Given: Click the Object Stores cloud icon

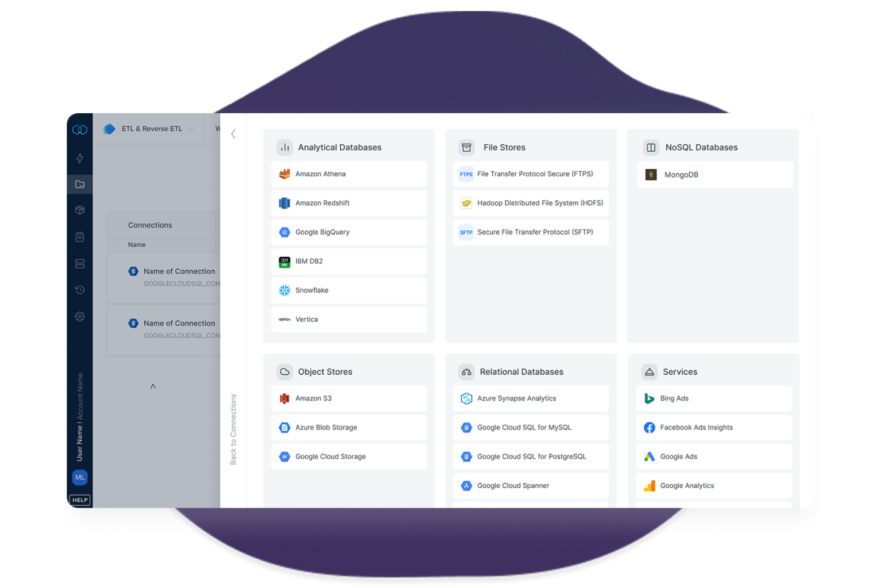Looking at the screenshot, I should pyautogui.click(x=285, y=372).
